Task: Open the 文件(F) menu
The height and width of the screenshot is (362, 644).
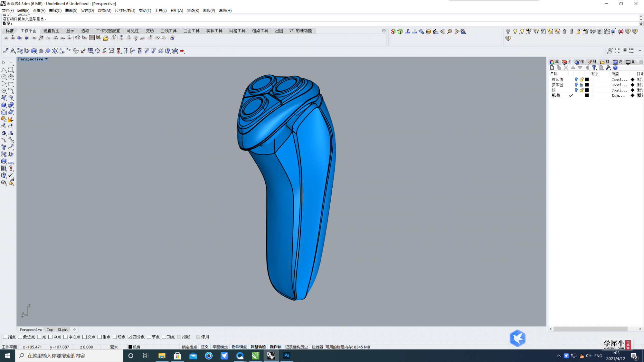Action: pos(8,11)
